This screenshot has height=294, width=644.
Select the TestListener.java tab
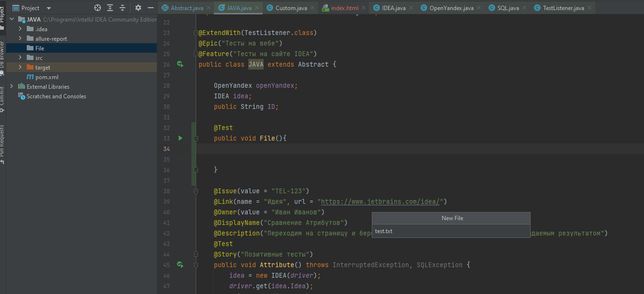coord(563,8)
